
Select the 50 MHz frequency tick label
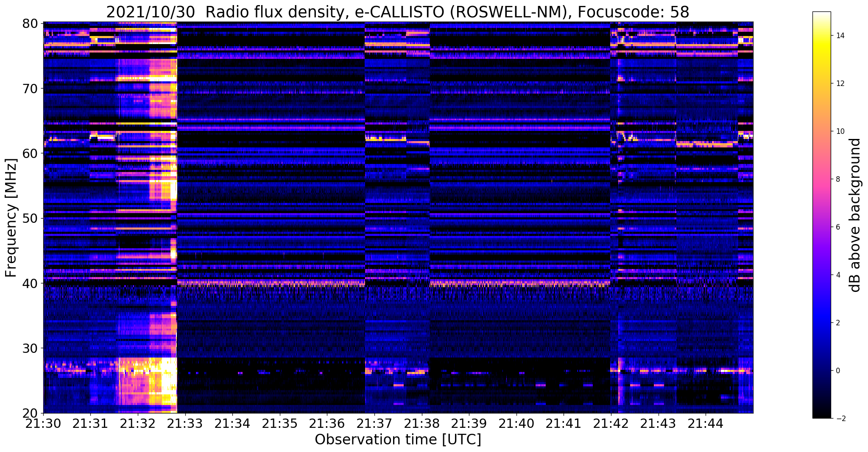click(x=30, y=218)
